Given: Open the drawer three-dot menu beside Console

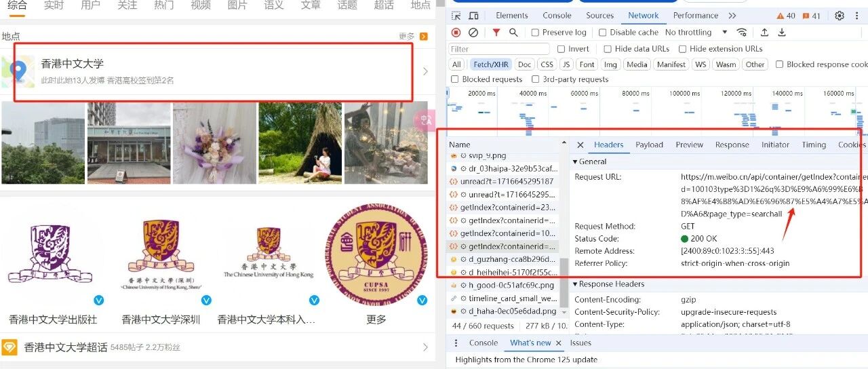Looking at the screenshot, I should (x=456, y=343).
